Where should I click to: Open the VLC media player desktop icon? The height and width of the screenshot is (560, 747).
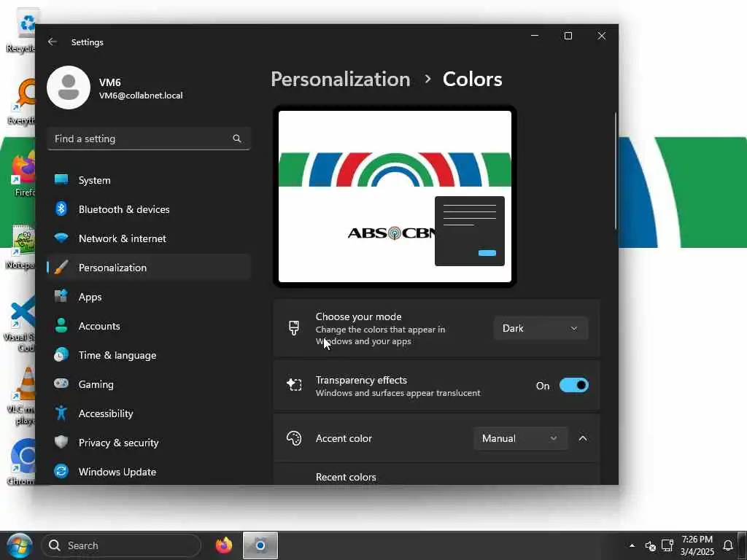pyautogui.click(x=21, y=396)
